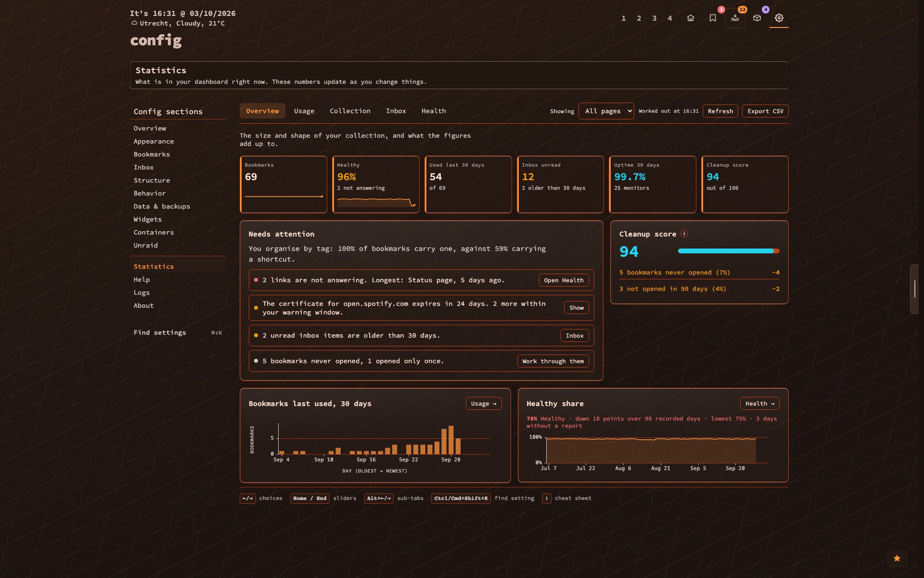924x578 pixels.
Task: Click the Cleanup score progress bar
Action: [x=729, y=251]
